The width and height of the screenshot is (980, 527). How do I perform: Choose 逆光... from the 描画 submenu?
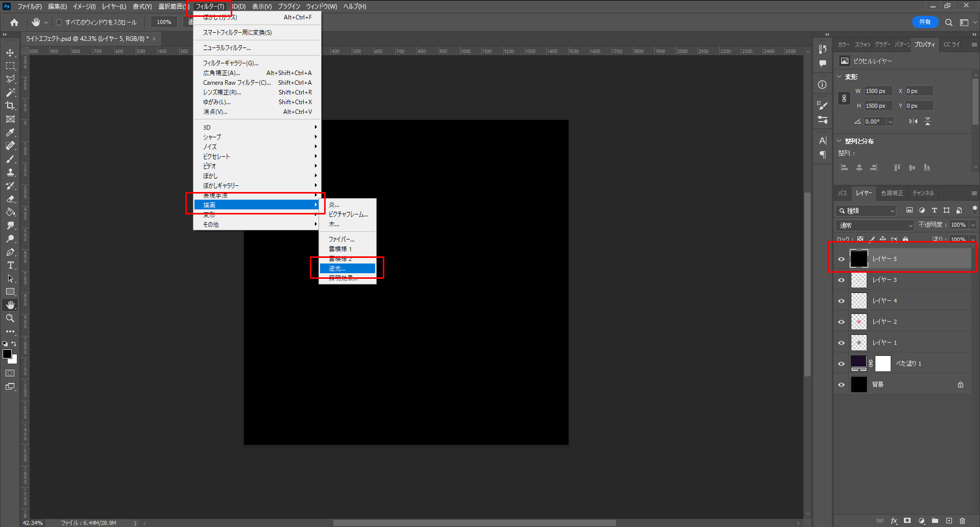tap(347, 269)
